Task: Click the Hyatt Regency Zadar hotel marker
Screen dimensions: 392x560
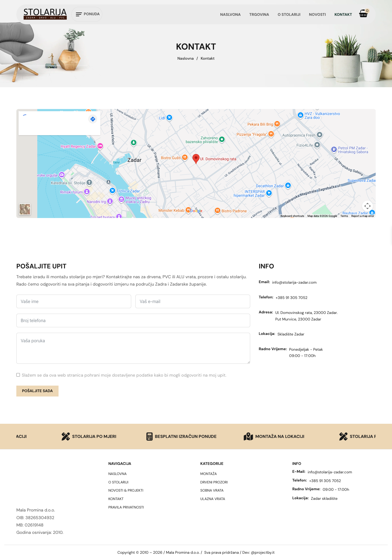Action: 100,146
